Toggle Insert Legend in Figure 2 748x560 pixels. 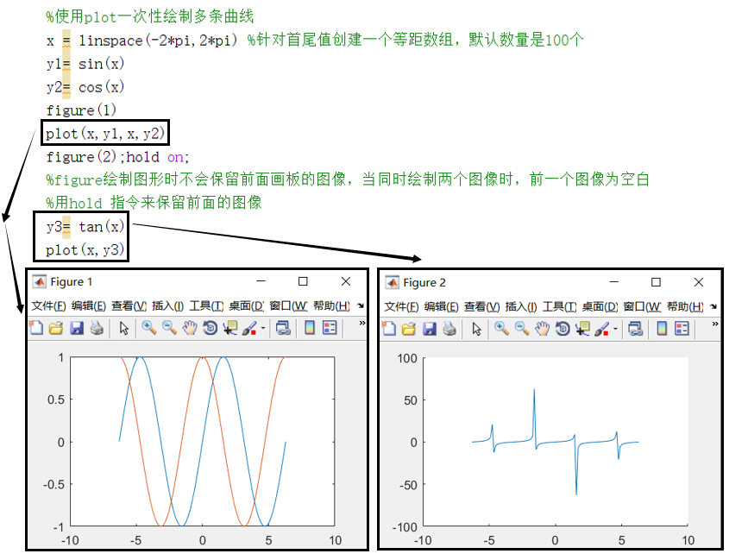(682, 328)
